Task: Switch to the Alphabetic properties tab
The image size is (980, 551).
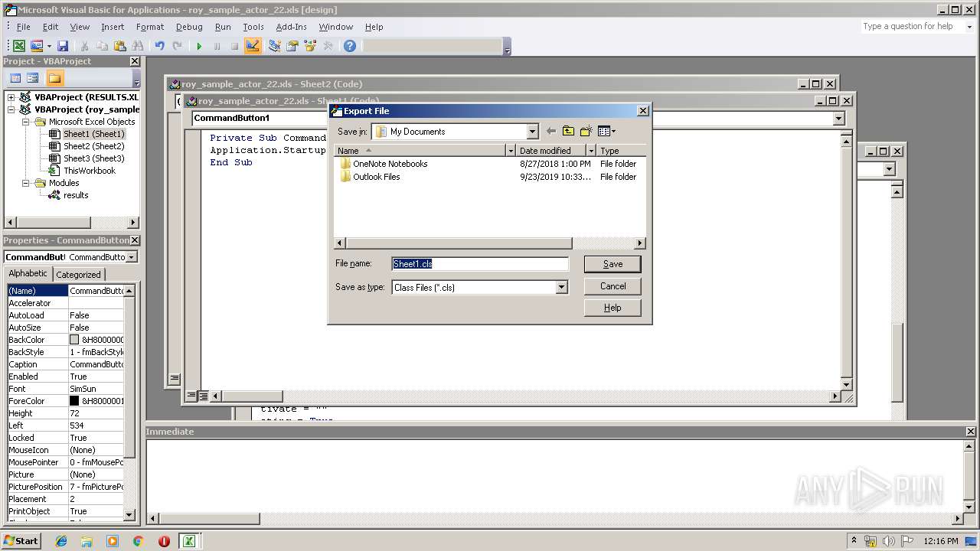Action: [28, 273]
